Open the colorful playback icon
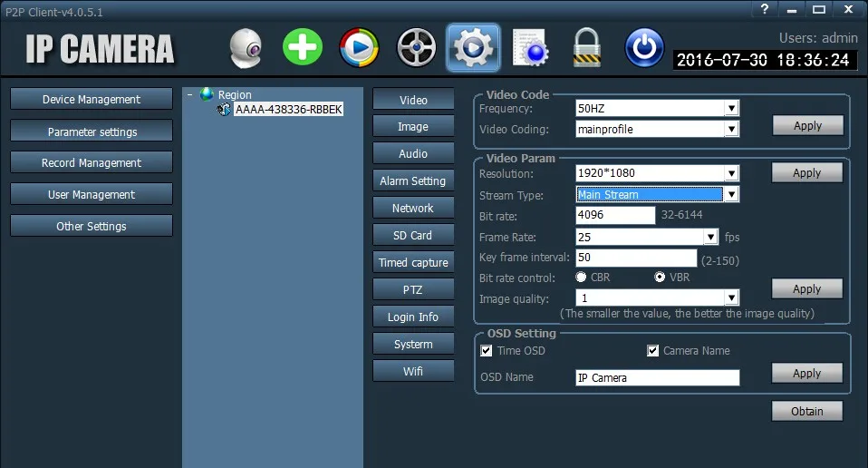Image resolution: width=868 pixels, height=468 pixels. [x=360, y=48]
